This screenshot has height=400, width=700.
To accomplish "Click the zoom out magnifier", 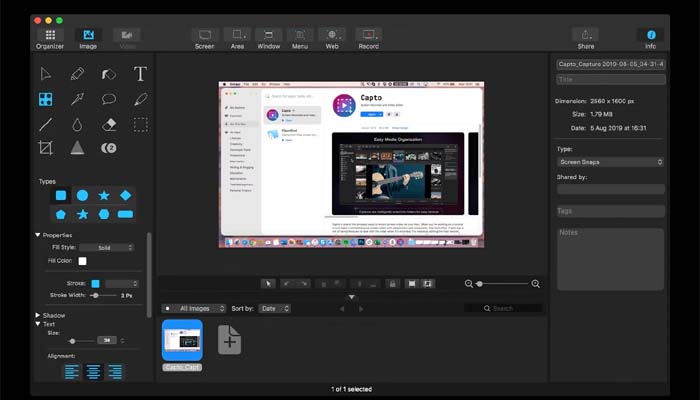I will pyautogui.click(x=468, y=284).
